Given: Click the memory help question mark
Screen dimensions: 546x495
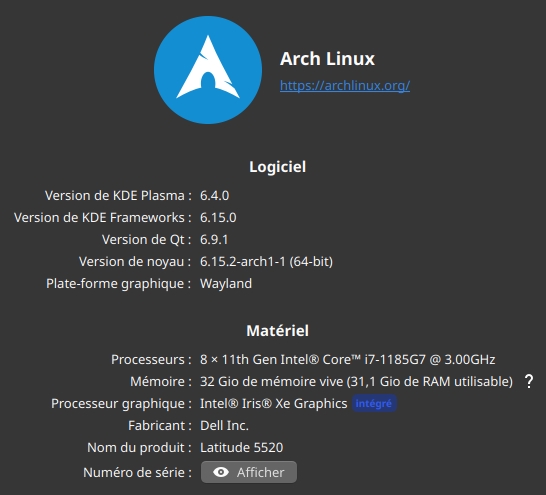Looking at the screenshot, I should click(529, 382).
